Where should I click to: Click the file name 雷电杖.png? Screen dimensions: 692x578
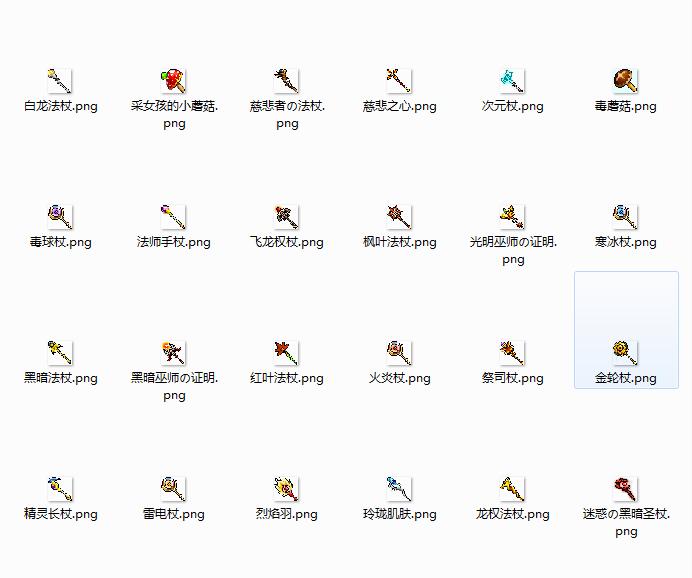[173, 514]
